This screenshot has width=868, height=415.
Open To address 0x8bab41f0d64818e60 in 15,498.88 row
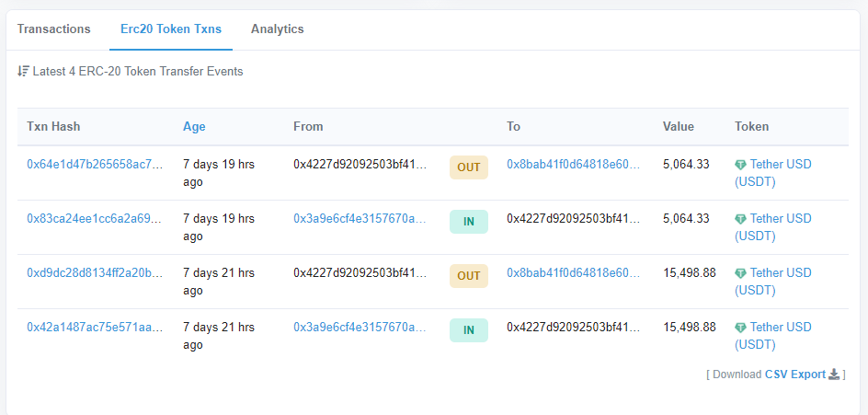tap(574, 272)
